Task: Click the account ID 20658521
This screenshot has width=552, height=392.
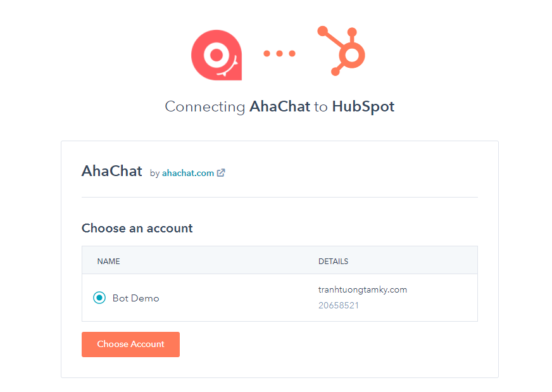Action: pyautogui.click(x=339, y=305)
